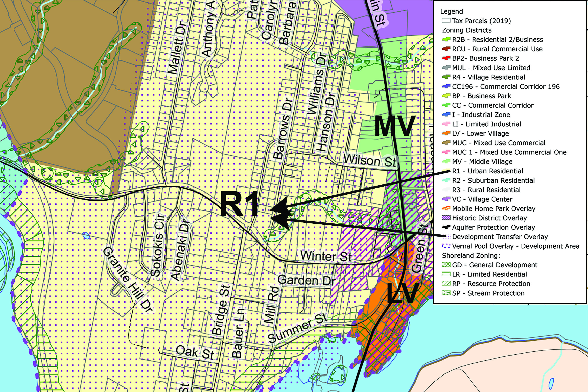Screen dimensions: 588x392
Task: Click the Tax Parcels (2019) legend box
Action: [446, 21]
